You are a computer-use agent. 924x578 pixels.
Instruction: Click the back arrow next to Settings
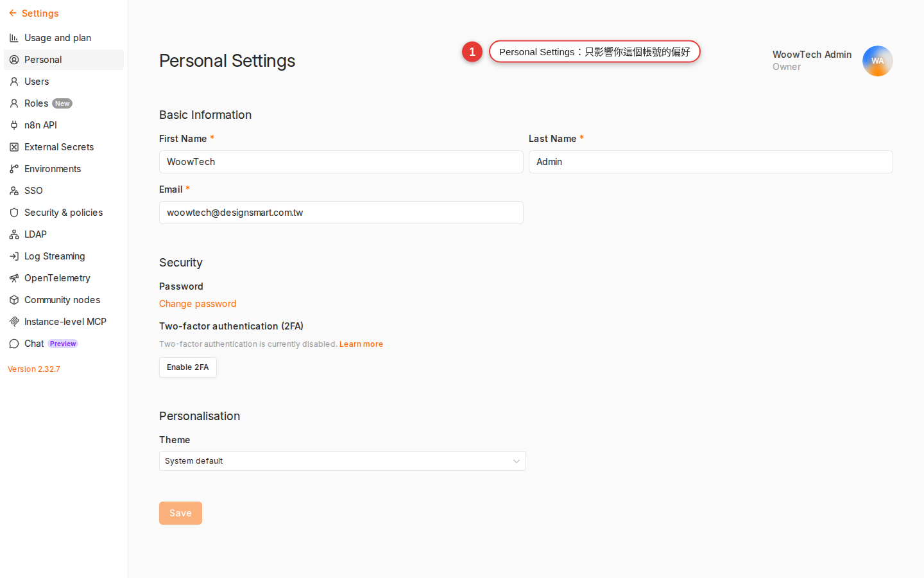[13, 13]
